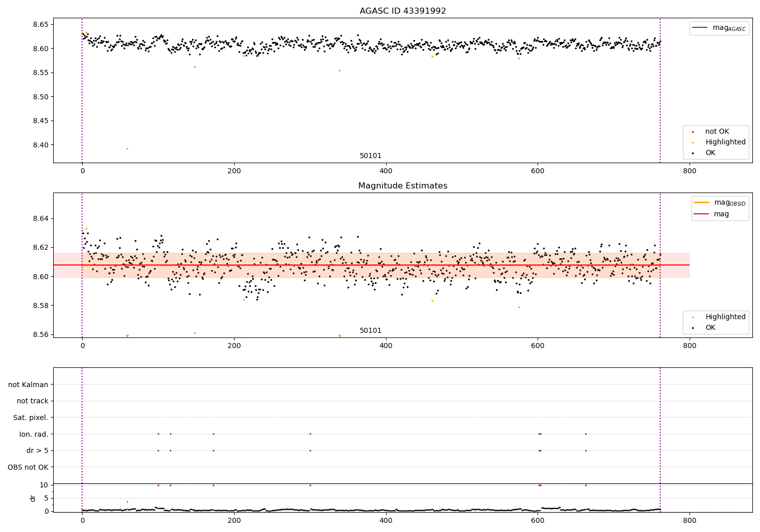Click the 8.58 tick label
The width and height of the screenshot is (760, 532).
click(41, 306)
